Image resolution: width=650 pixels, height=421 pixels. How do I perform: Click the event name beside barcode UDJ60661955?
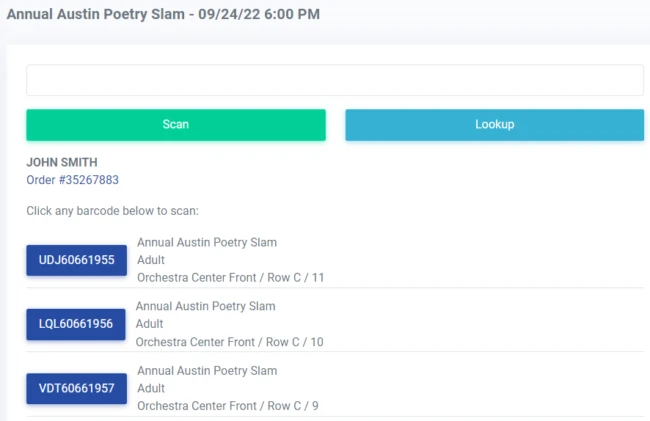pyautogui.click(x=206, y=242)
